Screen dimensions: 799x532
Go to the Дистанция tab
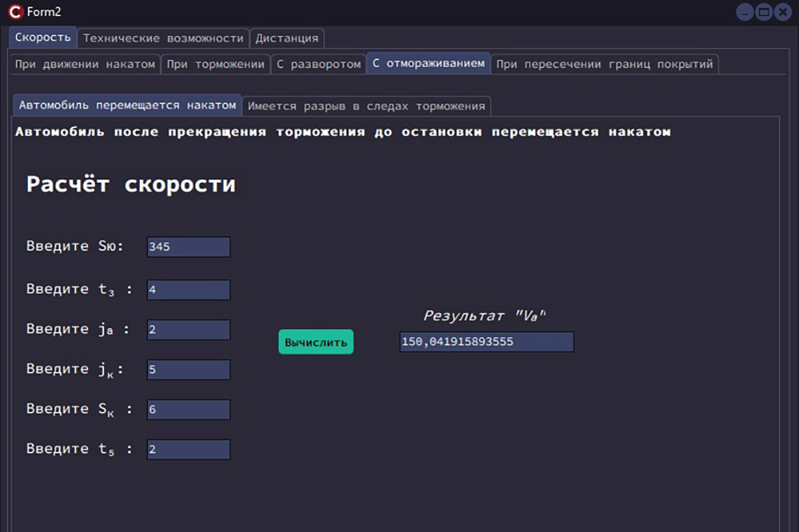tap(287, 38)
